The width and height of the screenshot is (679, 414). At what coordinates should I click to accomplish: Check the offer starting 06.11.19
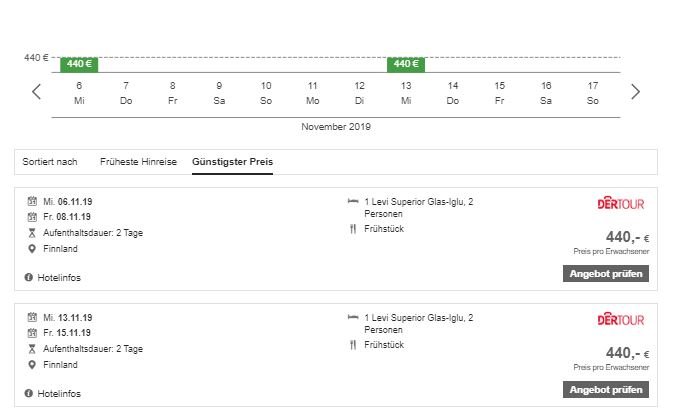point(606,274)
